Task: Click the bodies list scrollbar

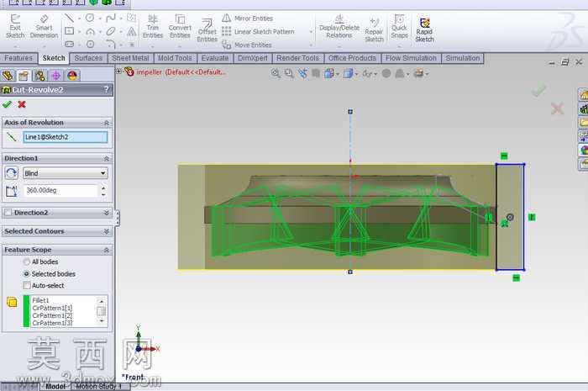Action: [x=102, y=311]
